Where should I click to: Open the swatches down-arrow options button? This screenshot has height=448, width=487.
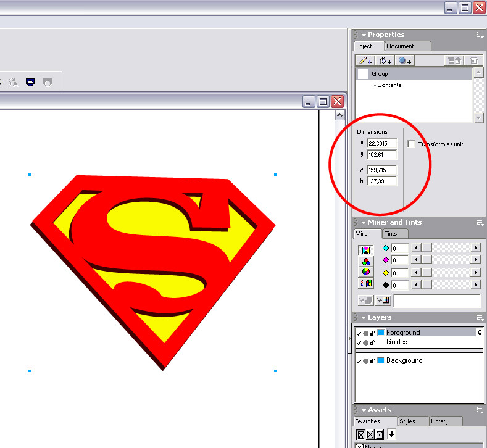392,434
